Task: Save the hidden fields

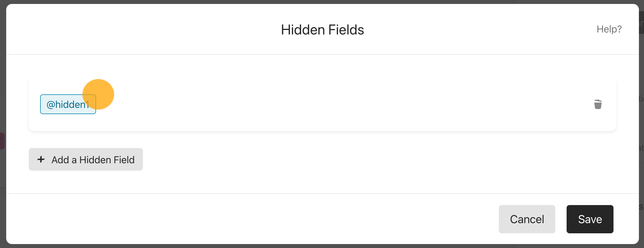Action: 590,219
